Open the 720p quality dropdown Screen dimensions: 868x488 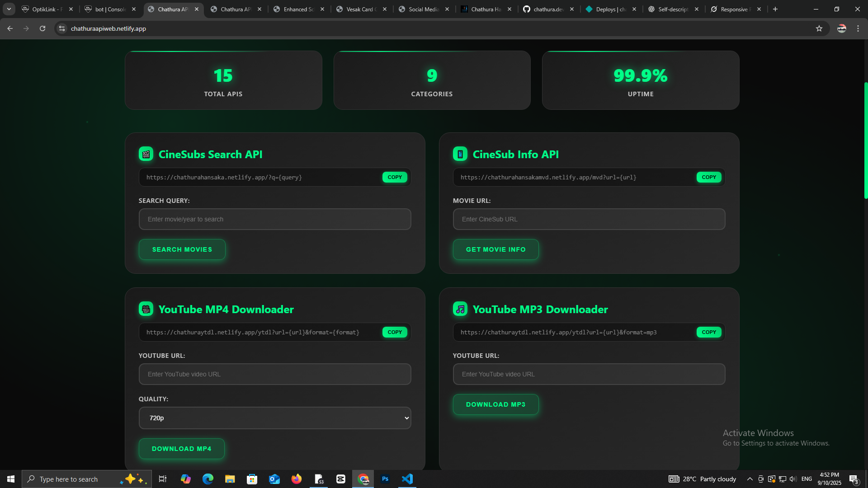coord(274,418)
